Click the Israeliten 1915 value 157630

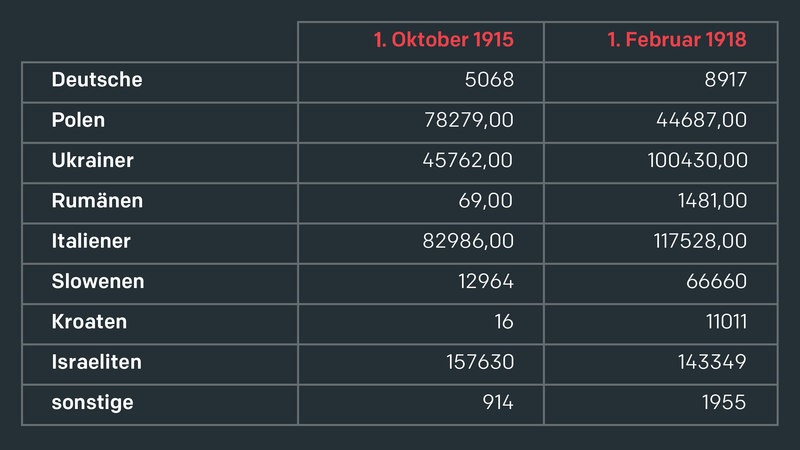pyautogui.click(x=480, y=362)
